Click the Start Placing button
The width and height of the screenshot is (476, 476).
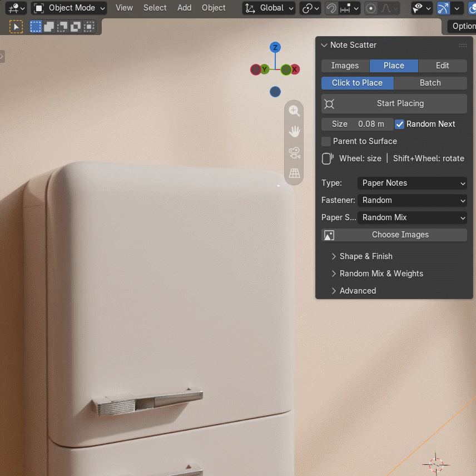tap(394, 104)
